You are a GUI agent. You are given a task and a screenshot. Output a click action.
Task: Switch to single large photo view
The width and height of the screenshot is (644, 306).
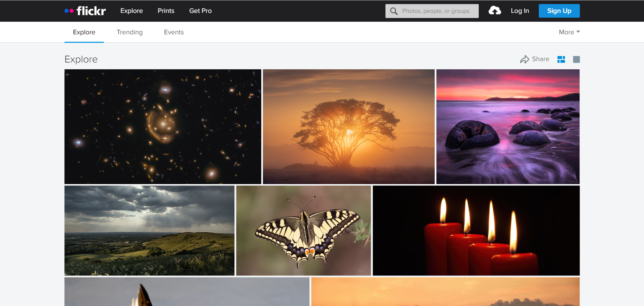576,59
